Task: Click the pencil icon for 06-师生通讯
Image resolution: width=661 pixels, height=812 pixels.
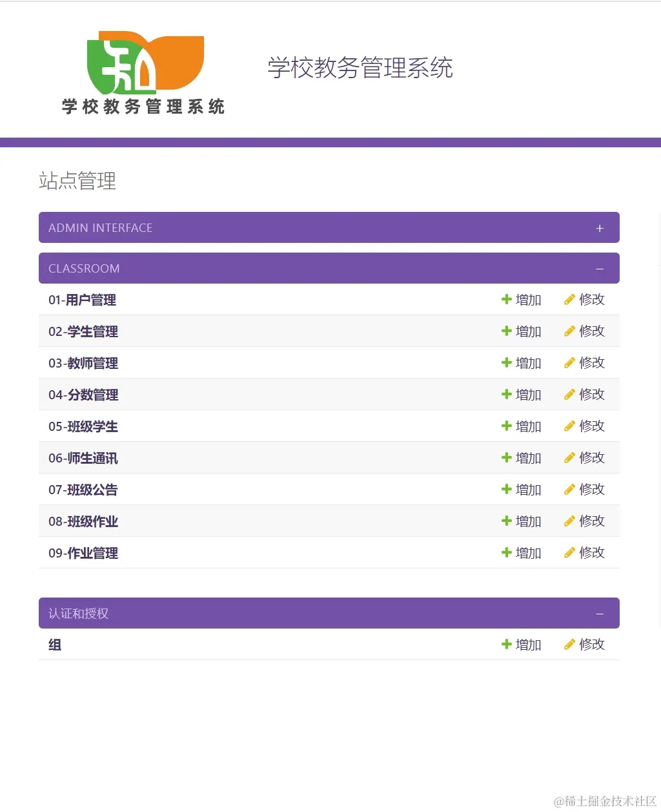Action: (x=569, y=457)
